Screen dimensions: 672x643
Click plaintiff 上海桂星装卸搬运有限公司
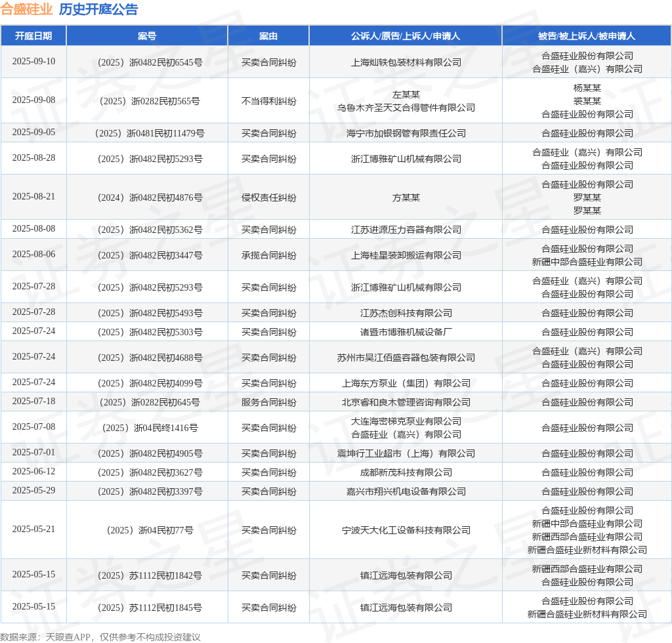pyautogui.click(x=406, y=255)
